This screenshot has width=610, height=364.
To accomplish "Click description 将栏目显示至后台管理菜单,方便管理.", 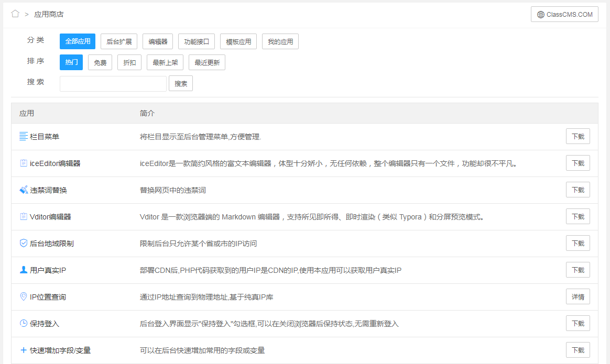I will 200,137.
